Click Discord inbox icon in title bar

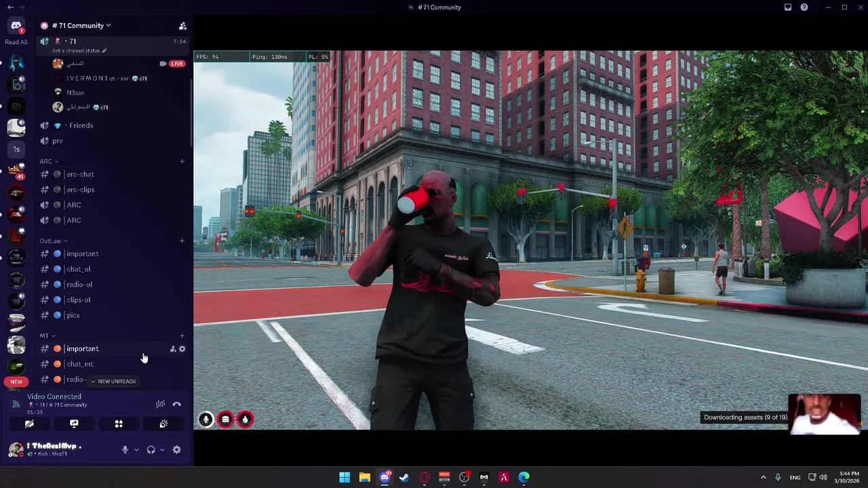(788, 7)
